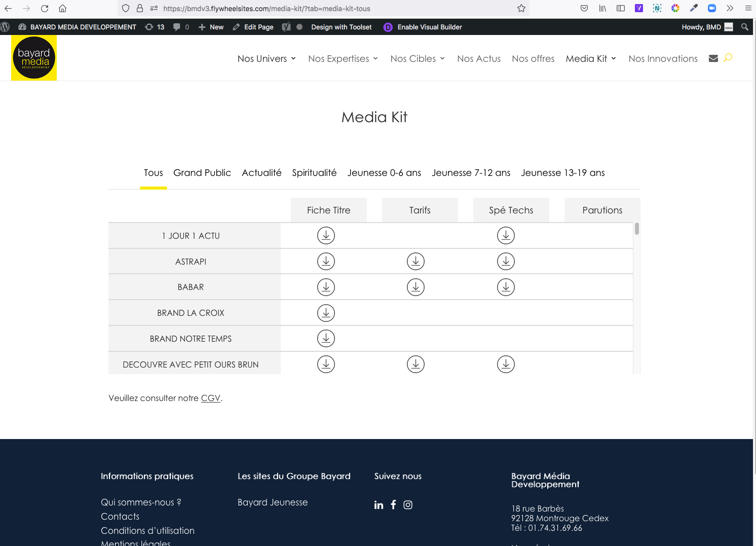Open the Bayard Jeunesse footer link
The height and width of the screenshot is (546, 756).
273,502
